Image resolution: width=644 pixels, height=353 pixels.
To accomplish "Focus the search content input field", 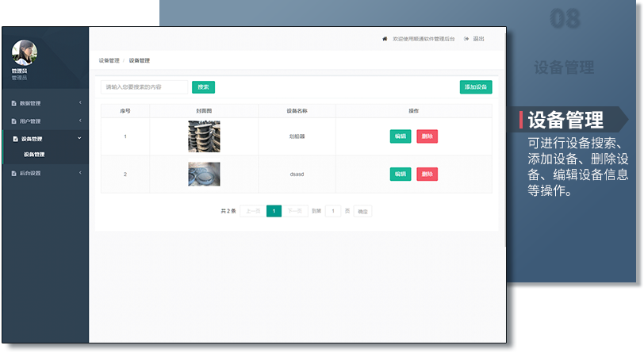I will point(144,87).
